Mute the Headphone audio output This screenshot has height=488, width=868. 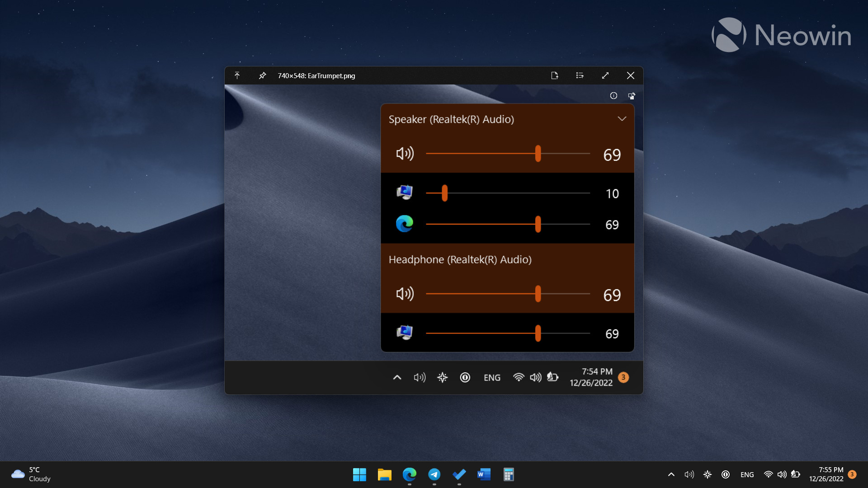point(404,294)
